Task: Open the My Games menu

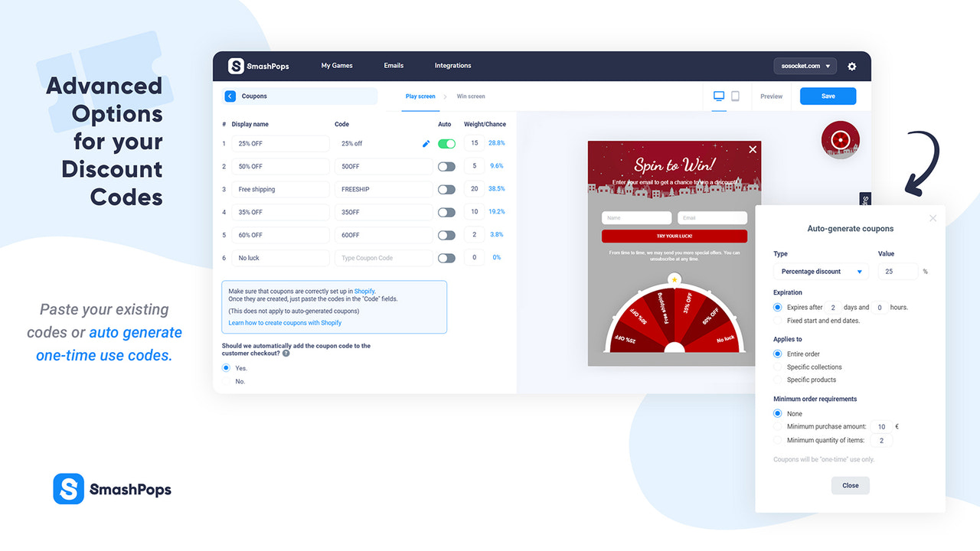Action: [336, 66]
